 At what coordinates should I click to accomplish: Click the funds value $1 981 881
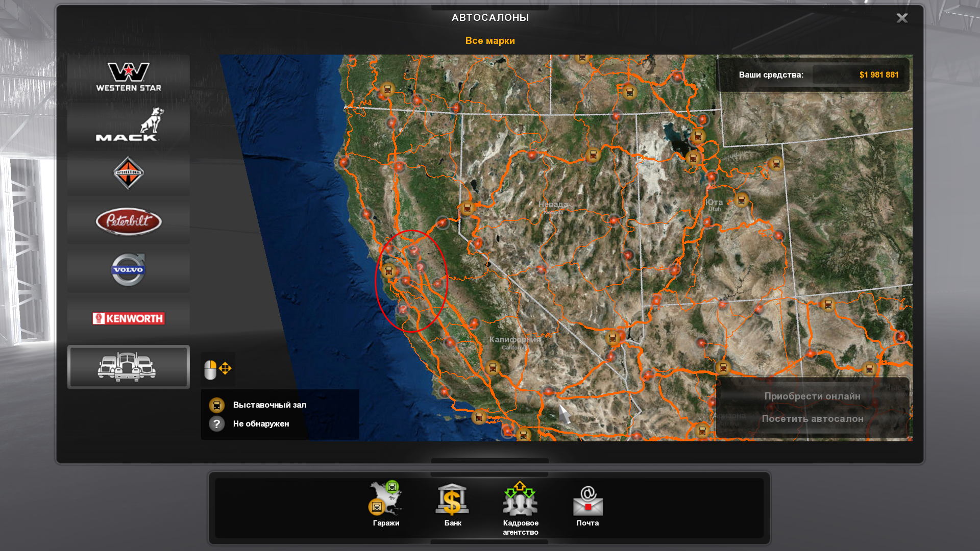[878, 75]
